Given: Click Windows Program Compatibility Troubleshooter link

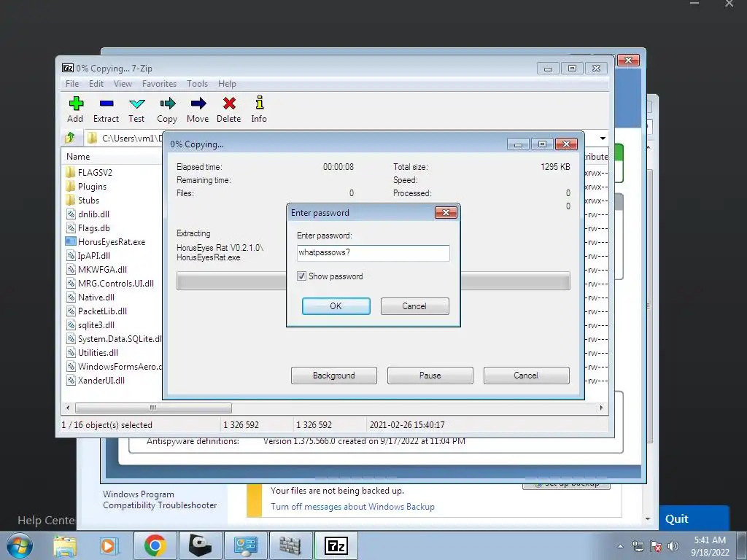Looking at the screenshot, I should click(160, 499).
